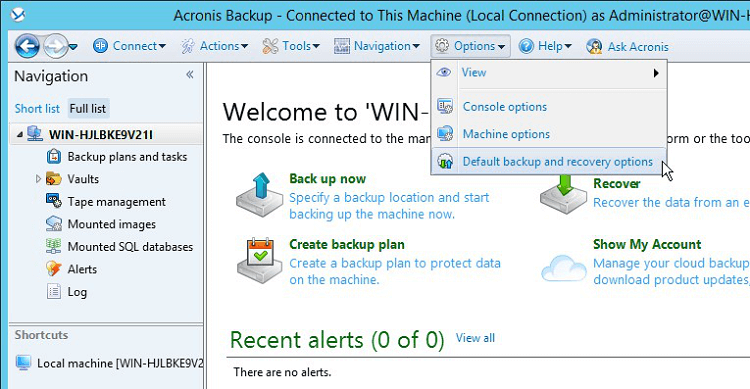The image size is (750, 389).
Task: Click the Mounted SQL databases icon
Action: (x=54, y=246)
